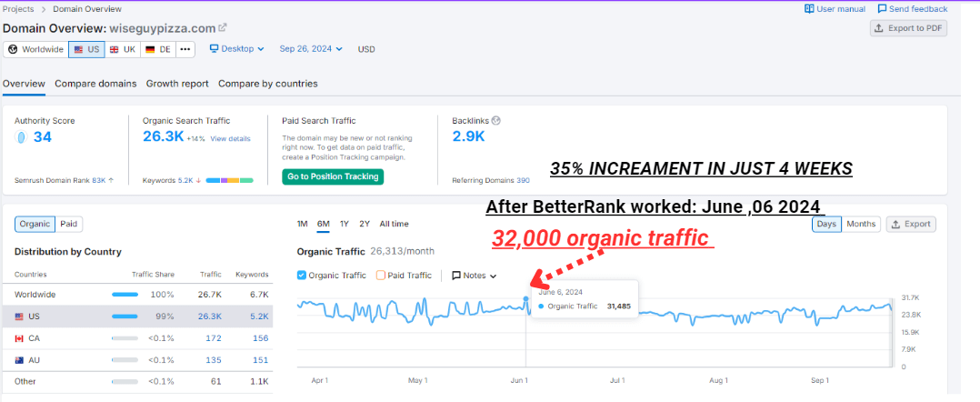Open AU keywords value 151

click(x=261, y=360)
